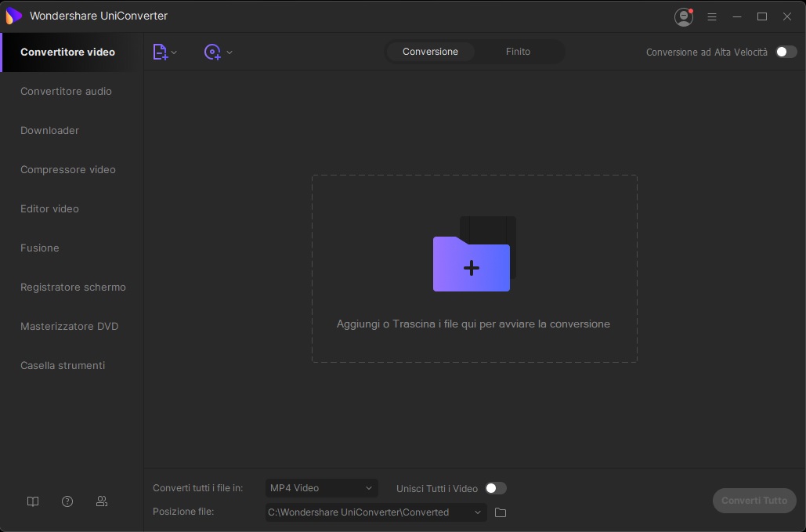Click the Converti tutti i file in label
Screen dimensions: 806x532
tap(198, 488)
